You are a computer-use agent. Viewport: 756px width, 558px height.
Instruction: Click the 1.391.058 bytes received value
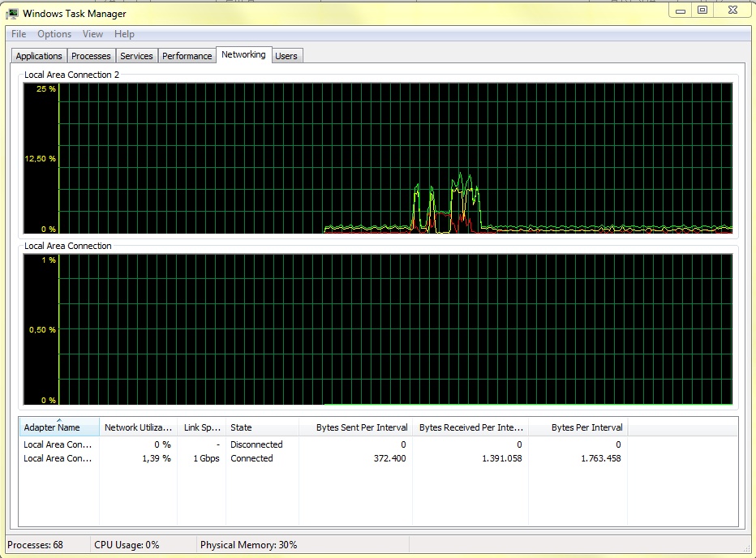(x=502, y=458)
